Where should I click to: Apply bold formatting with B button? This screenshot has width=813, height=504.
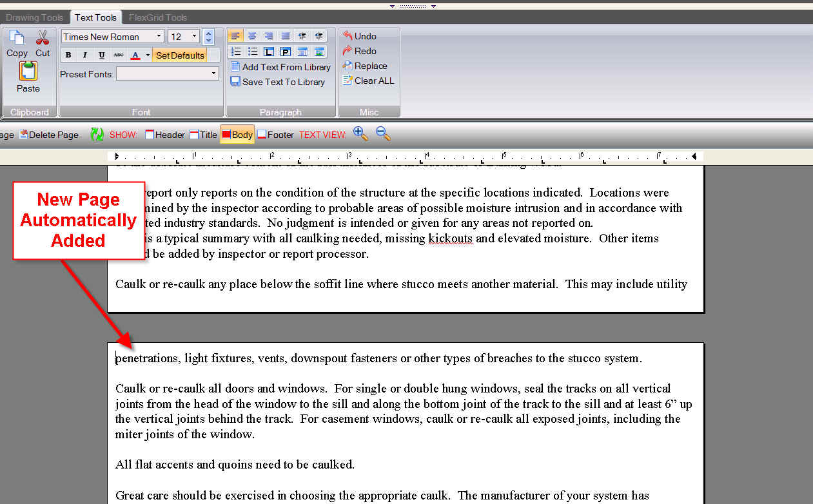68,55
